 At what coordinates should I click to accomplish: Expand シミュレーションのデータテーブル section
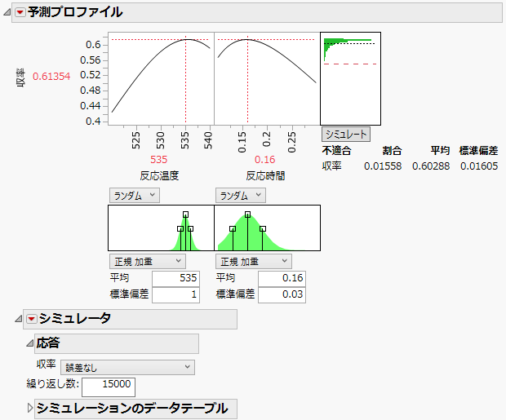click(30, 408)
